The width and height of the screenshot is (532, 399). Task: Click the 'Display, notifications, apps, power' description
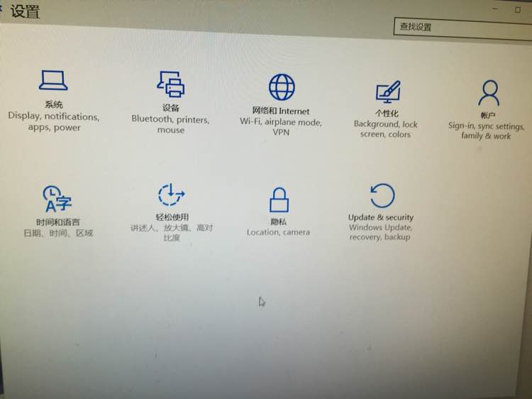(x=54, y=121)
